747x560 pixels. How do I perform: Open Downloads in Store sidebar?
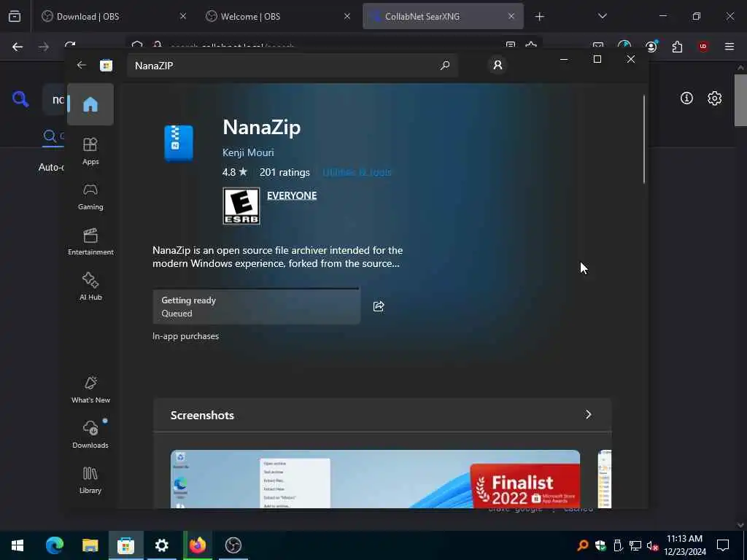pyautogui.click(x=90, y=435)
